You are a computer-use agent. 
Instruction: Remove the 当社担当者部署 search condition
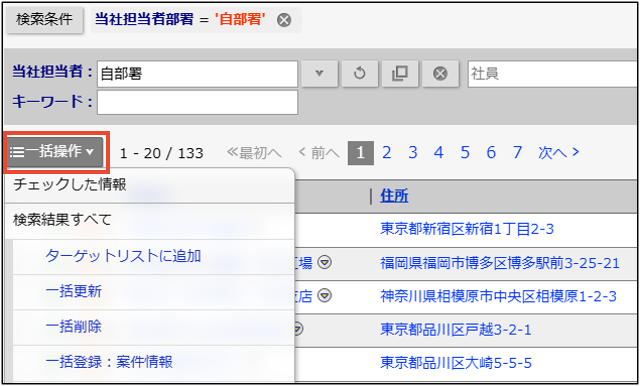click(284, 20)
